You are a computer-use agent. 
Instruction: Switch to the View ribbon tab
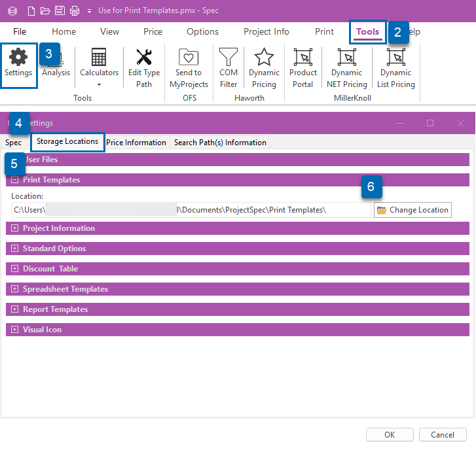[109, 31]
